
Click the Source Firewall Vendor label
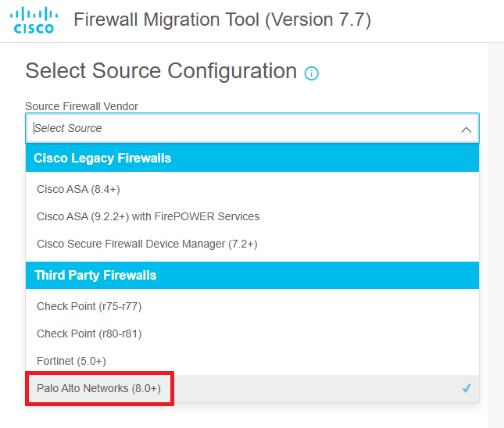(81, 106)
